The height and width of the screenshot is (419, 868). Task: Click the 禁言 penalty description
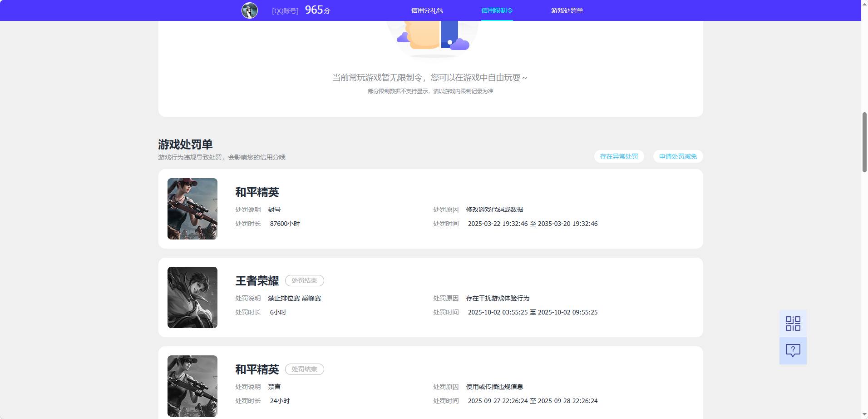(274, 387)
